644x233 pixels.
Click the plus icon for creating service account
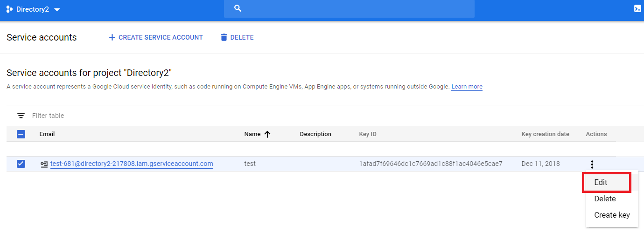[x=112, y=37]
